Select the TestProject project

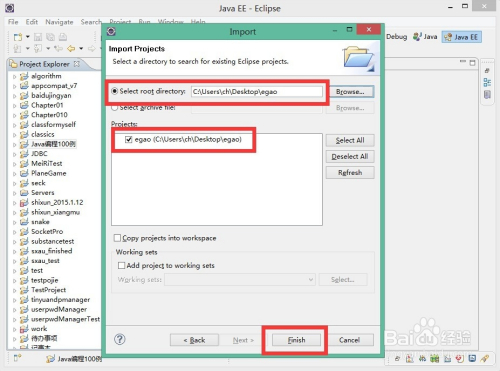48,290
